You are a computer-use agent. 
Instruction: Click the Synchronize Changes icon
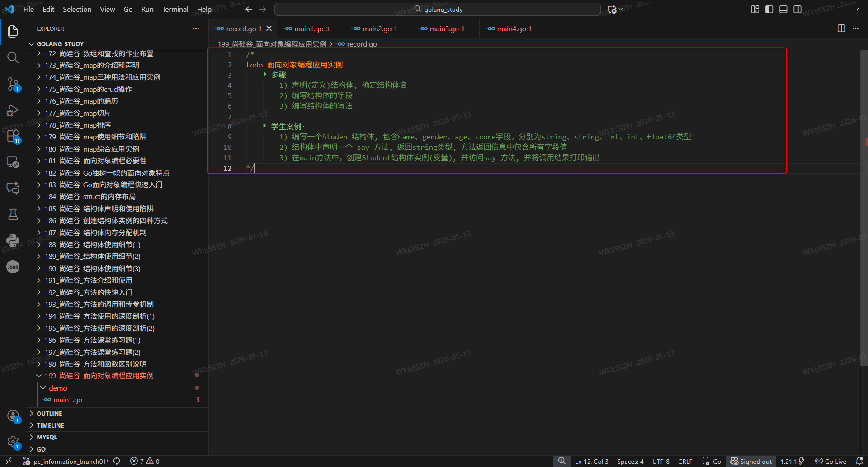pos(117,461)
